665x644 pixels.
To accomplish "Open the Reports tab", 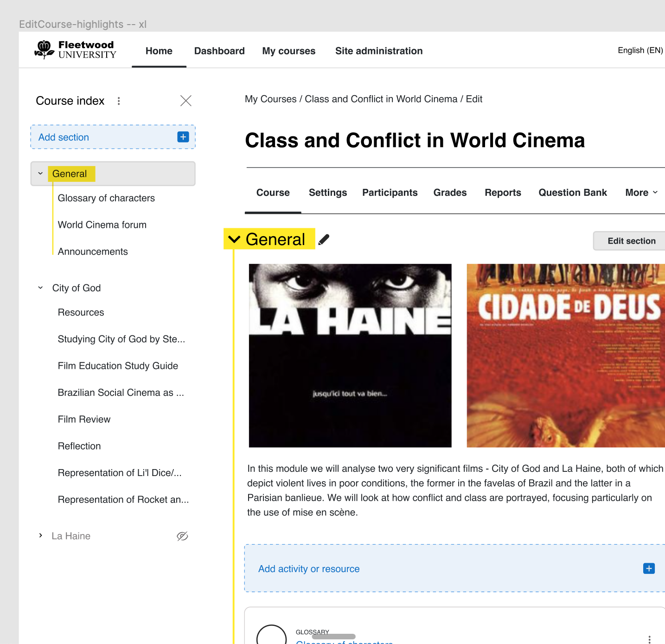I will [503, 193].
